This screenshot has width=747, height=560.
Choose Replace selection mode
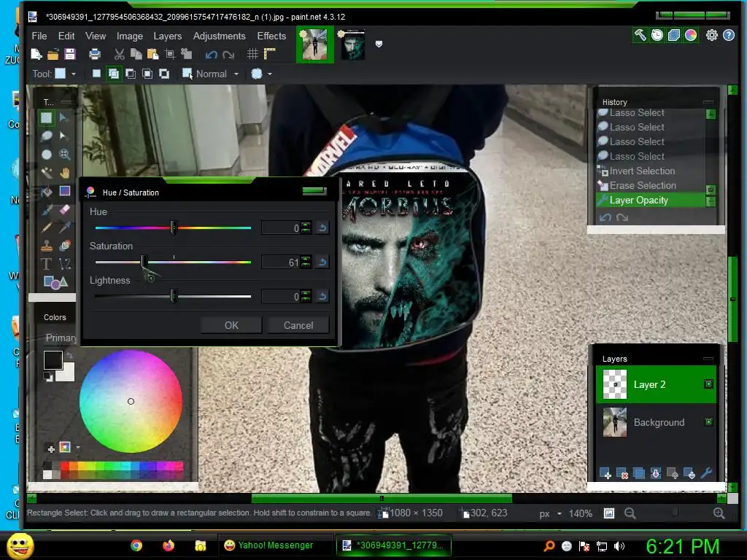click(96, 74)
